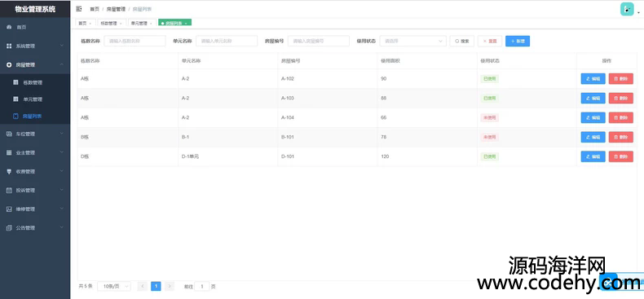Expand the 系统管理 sidebar menu
Viewport: 644px width, 299px height.
[35, 46]
